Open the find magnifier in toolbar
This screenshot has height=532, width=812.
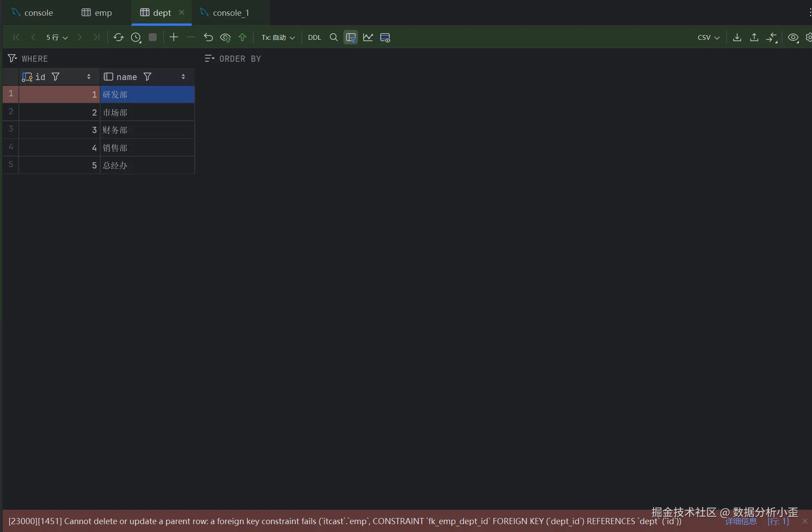coord(333,38)
